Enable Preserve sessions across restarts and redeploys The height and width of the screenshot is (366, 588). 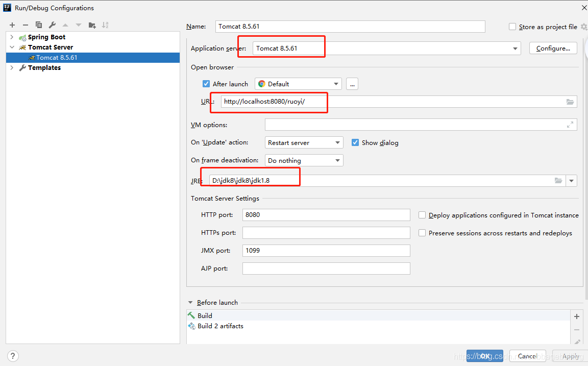click(422, 233)
